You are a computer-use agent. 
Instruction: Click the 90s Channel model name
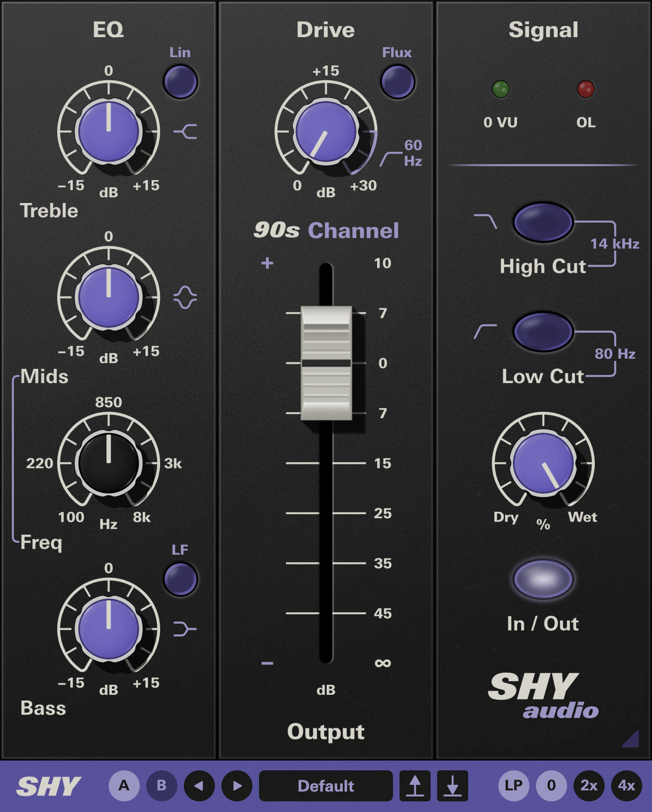click(x=326, y=230)
